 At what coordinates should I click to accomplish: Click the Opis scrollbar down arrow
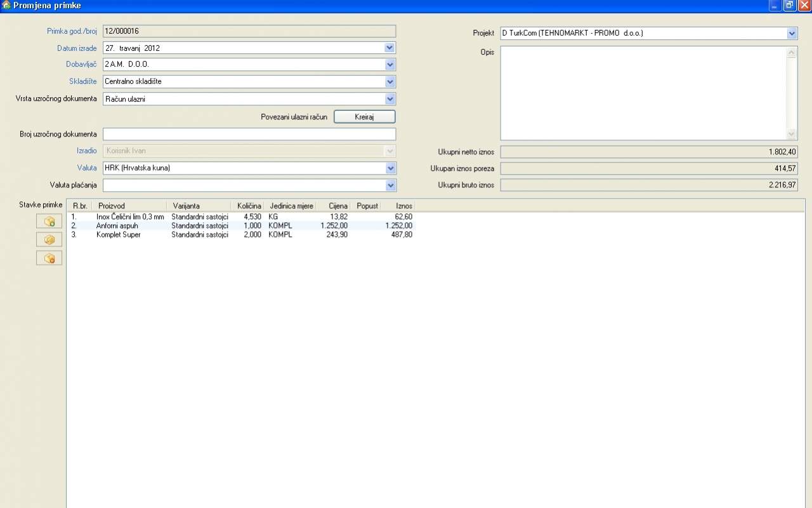792,134
